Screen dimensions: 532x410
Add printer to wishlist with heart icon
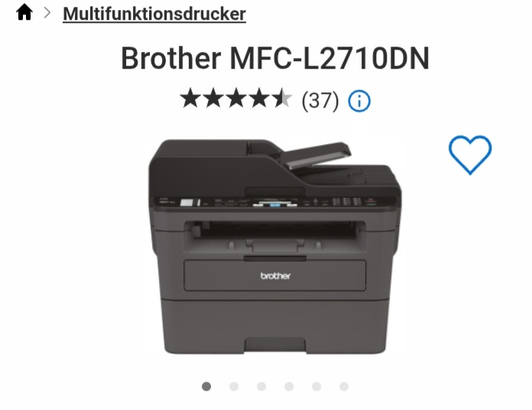coord(470,155)
